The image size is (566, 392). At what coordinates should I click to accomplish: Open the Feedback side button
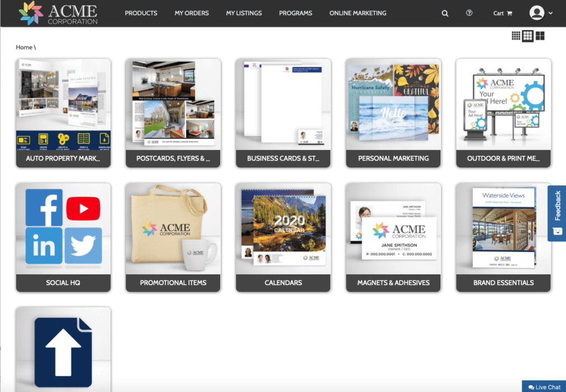pyautogui.click(x=556, y=212)
